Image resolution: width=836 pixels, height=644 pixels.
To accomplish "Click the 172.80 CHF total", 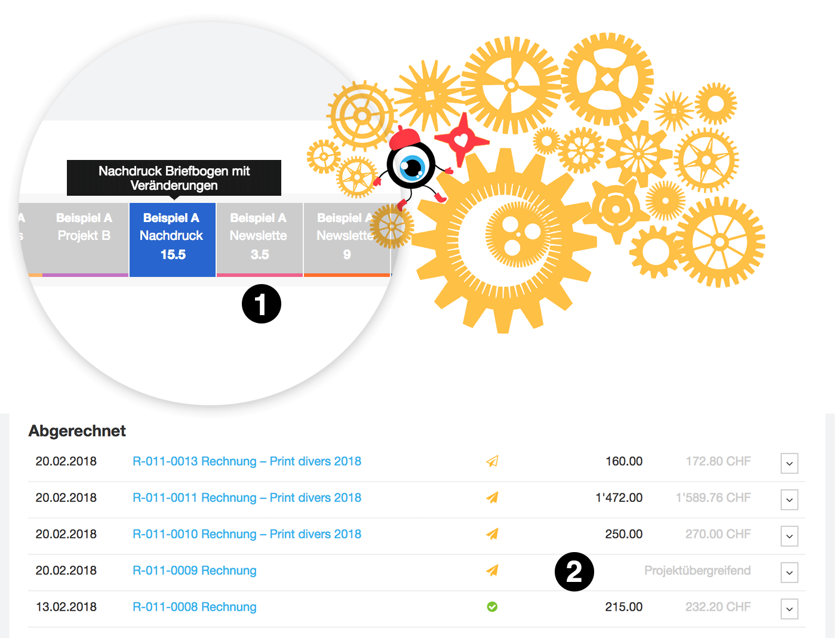I will coord(718,461).
